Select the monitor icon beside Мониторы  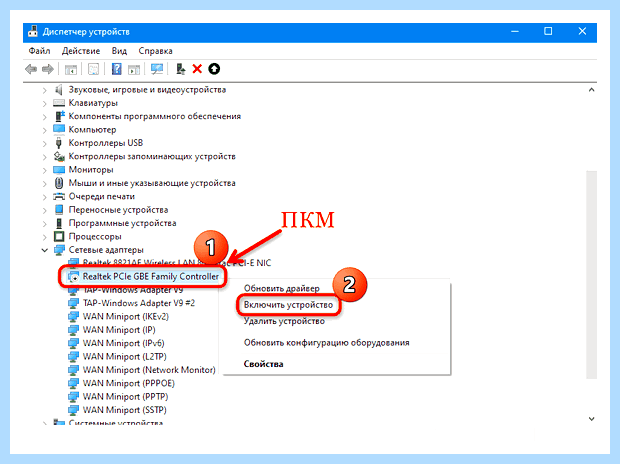(59, 170)
